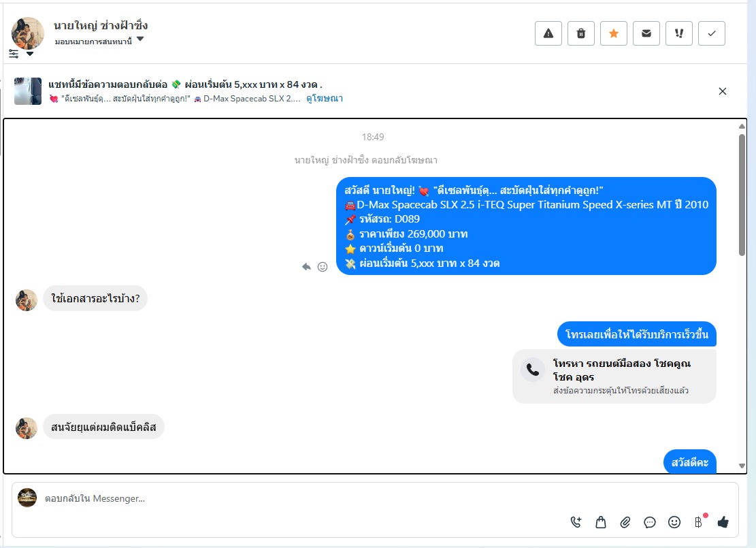The height and width of the screenshot is (548, 756).
Task: Expand มอบหมายการสนทนานี้ assignment dropdown
Action: [x=140, y=39]
